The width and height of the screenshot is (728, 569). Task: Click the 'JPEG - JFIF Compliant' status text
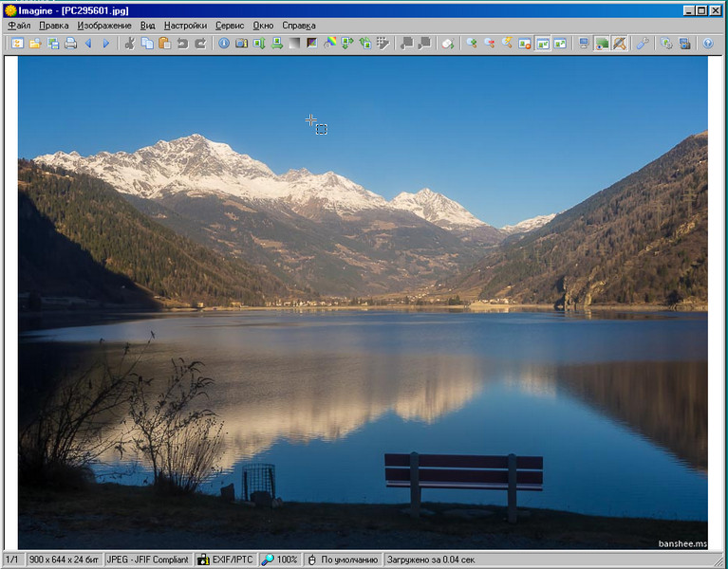pos(148,560)
